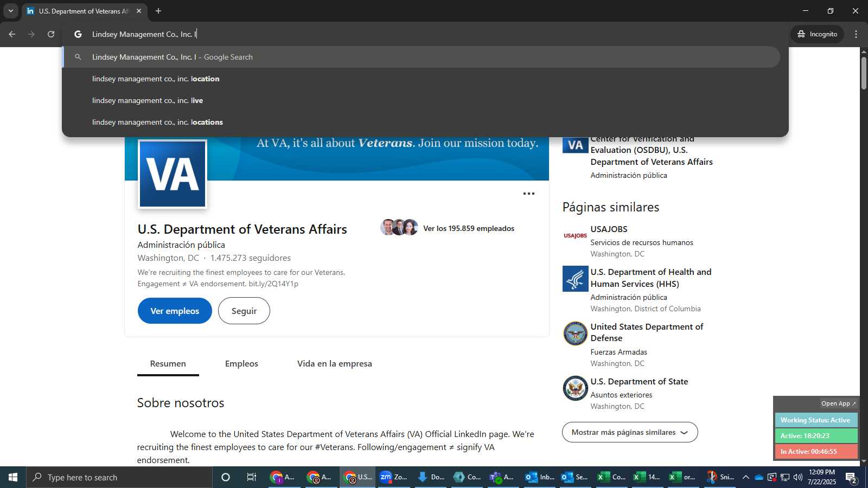
Task: Click the 'In Active: 00:46:55' timer
Action: tap(816, 451)
